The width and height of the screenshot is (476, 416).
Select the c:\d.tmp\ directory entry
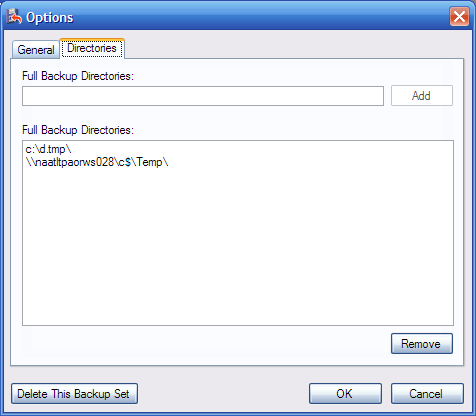pos(48,149)
